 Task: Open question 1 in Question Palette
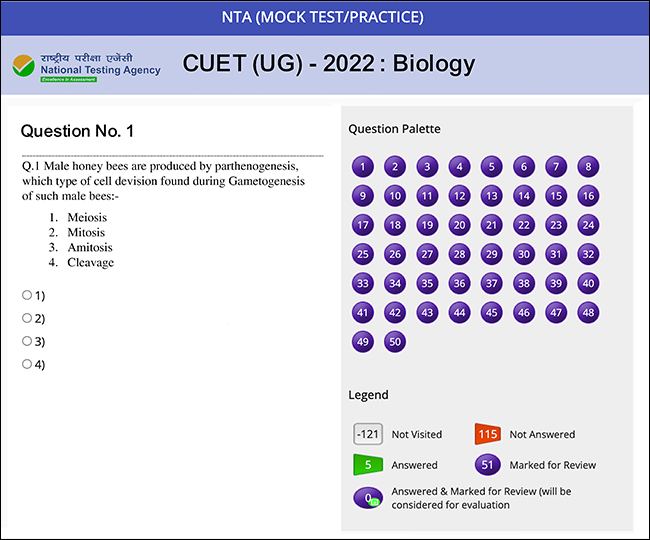point(363,167)
